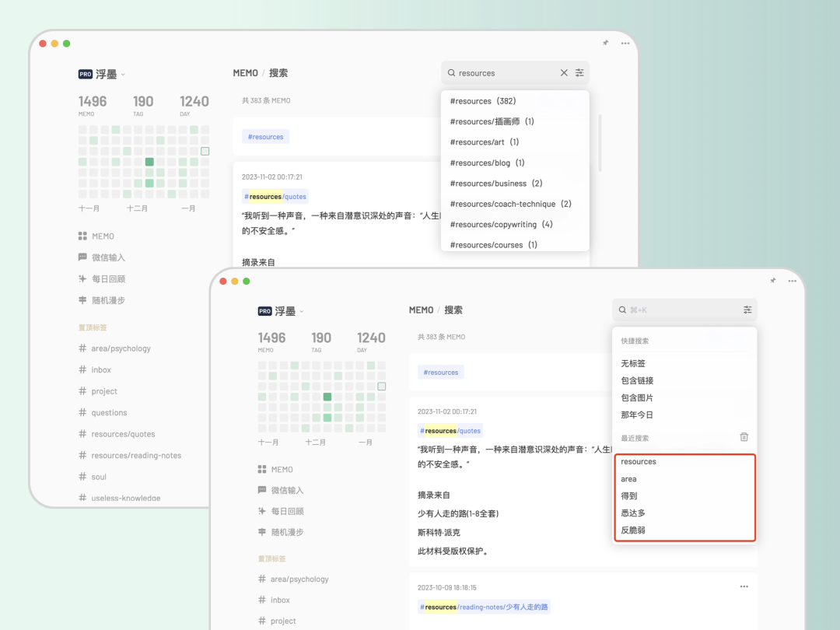This screenshot has width=840, height=630.
Task: Open search filter options in front window
Action: [x=747, y=310]
